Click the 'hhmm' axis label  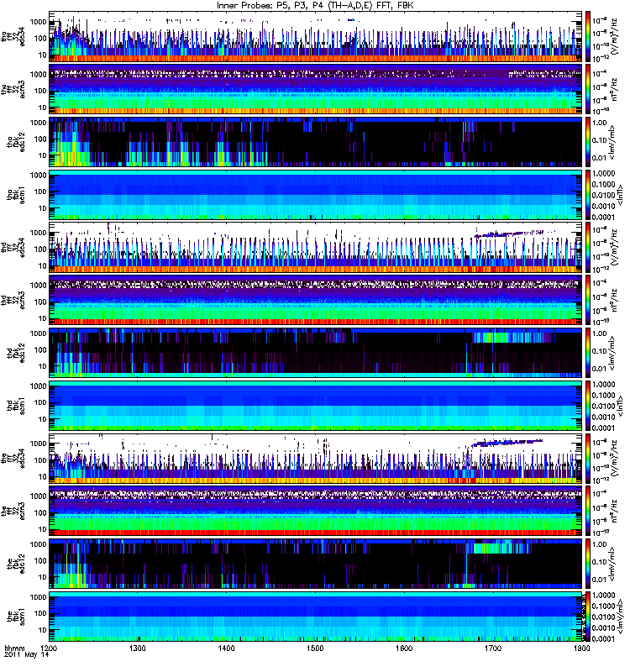pyautogui.click(x=14, y=648)
